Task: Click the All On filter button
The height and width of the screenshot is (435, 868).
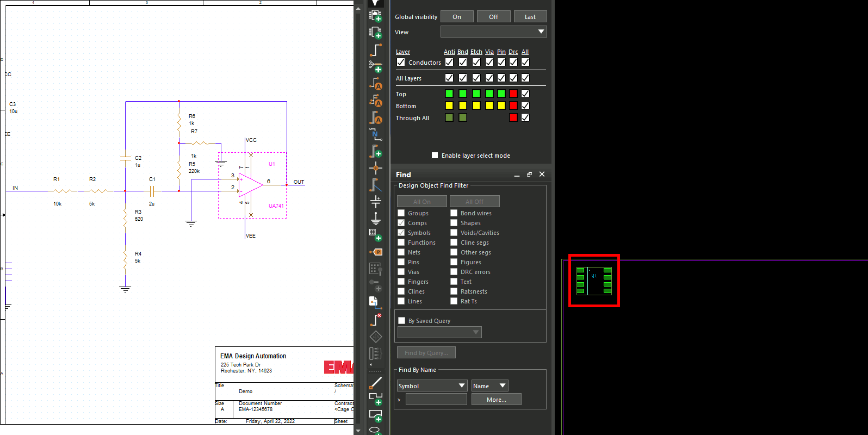Action: [422, 201]
